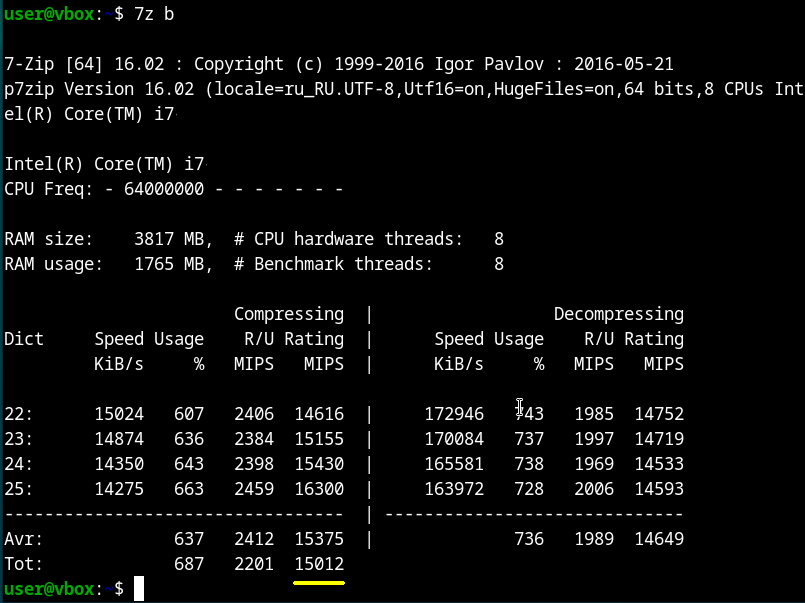Screen dimensions: 805x603
Task: Select compression speed "14350"
Action: (x=119, y=464)
